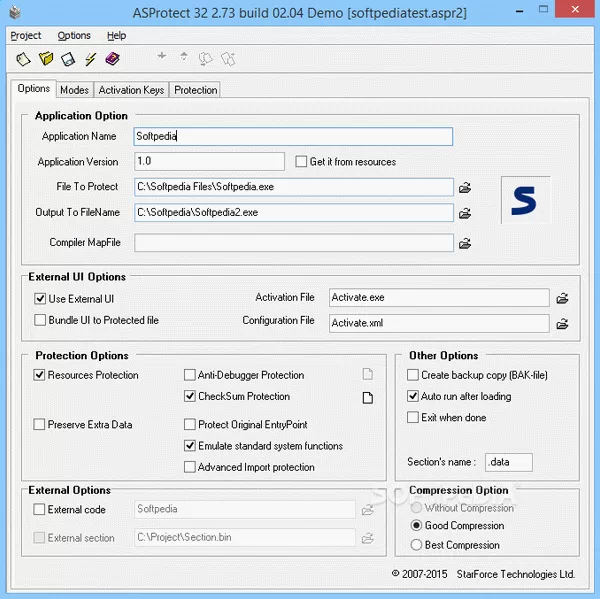Image resolution: width=600 pixels, height=599 pixels.
Task: Click the New Project toolbar icon
Action: (x=23, y=59)
